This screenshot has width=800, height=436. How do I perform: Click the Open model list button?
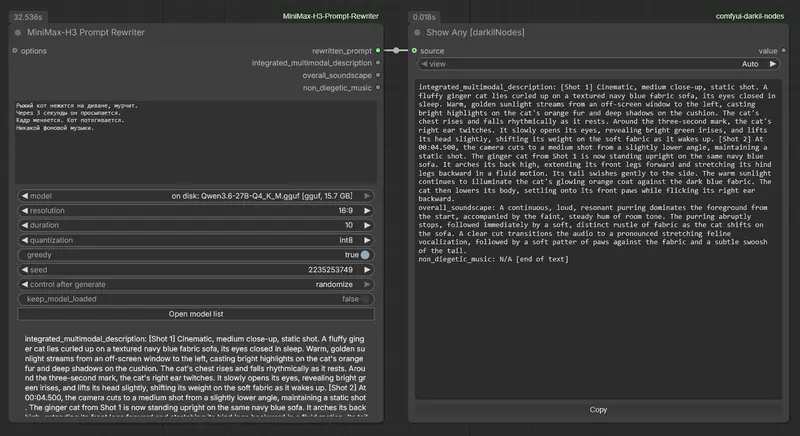196,314
